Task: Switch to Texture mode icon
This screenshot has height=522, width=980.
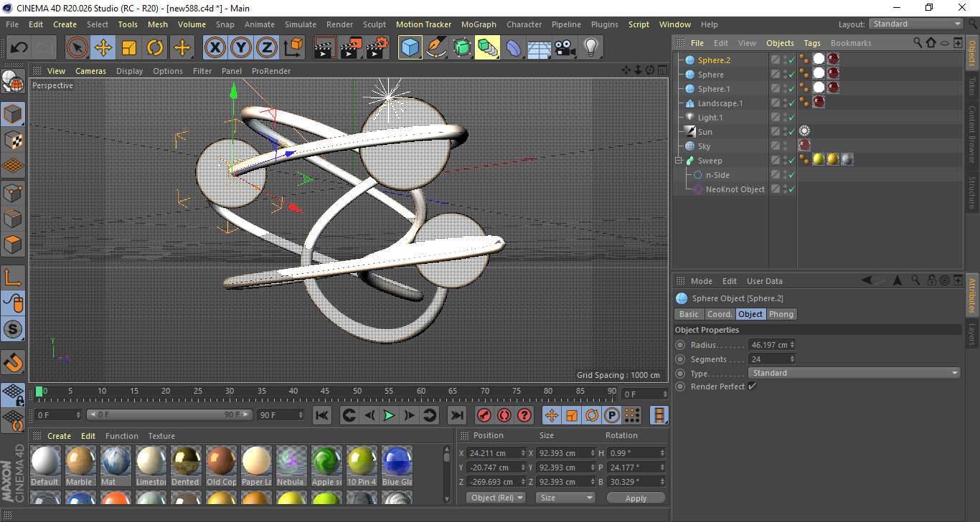Action: click(13, 140)
